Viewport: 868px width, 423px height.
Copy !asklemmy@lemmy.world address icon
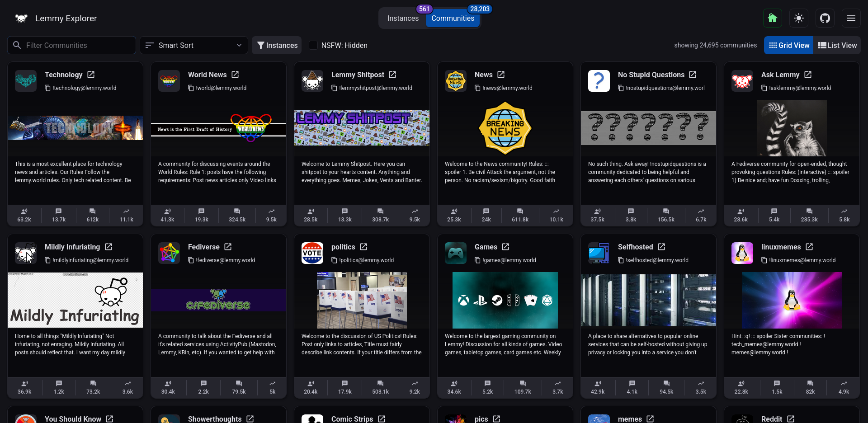coord(764,88)
